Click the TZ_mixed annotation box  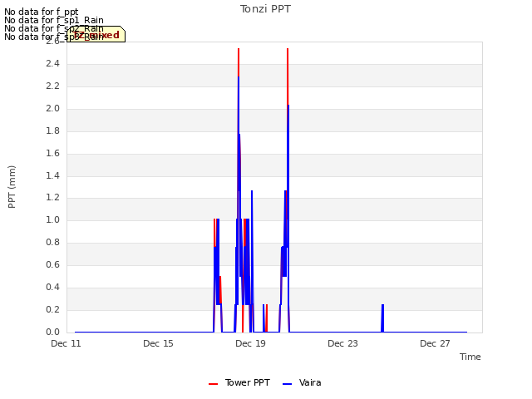(96, 34)
